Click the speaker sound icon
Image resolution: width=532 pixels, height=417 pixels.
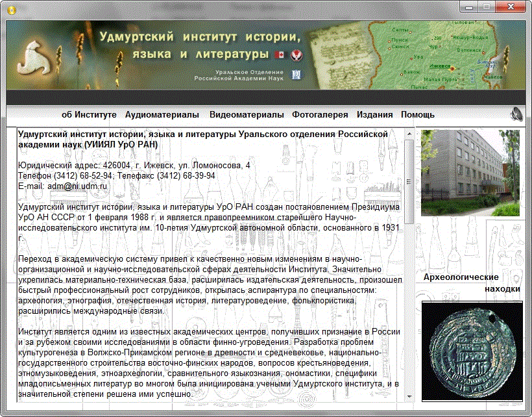tap(516, 115)
